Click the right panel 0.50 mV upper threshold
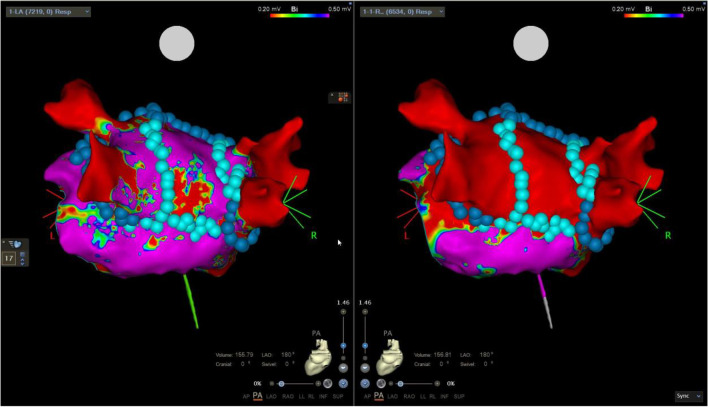Image resolution: width=708 pixels, height=407 pixels. point(694,9)
